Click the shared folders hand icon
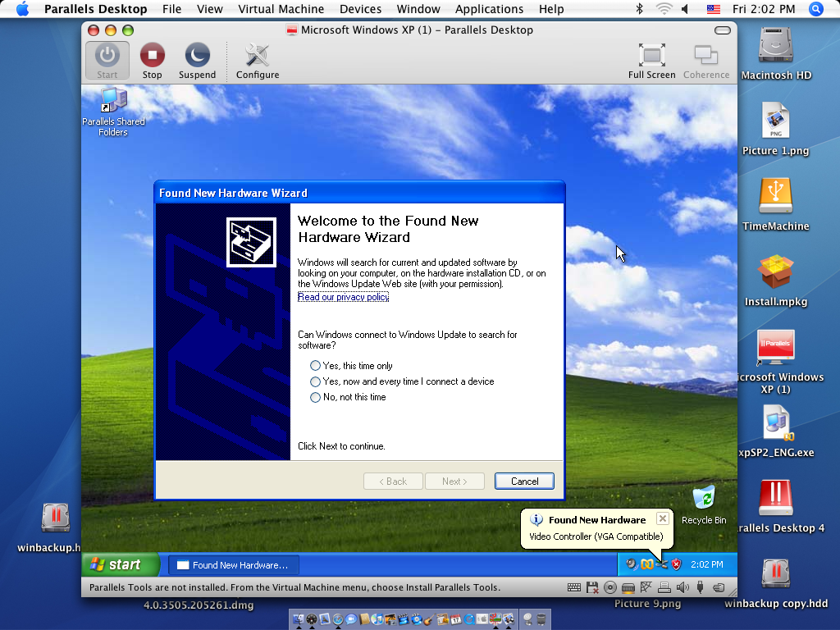 click(719, 587)
